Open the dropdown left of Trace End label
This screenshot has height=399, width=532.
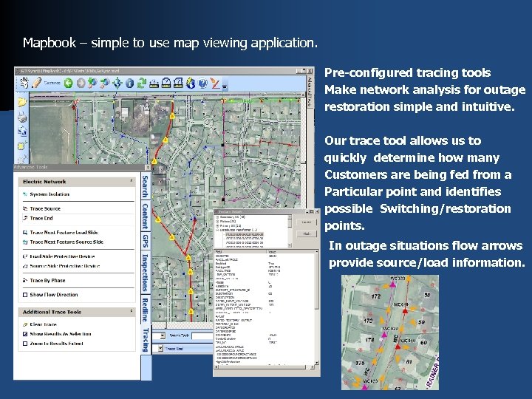pyautogui.click(x=160, y=349)
